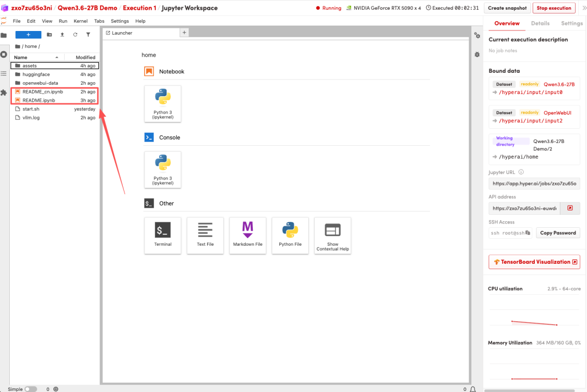
Task: Click the Copy Password button
Action: 558,233
